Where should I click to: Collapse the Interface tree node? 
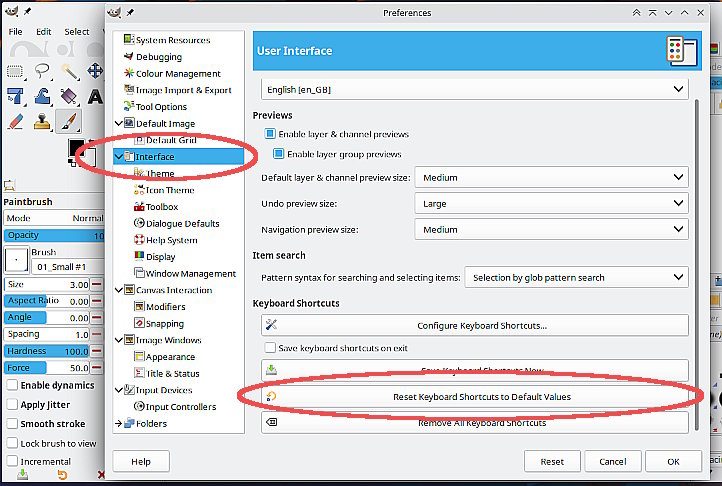[x=118, y=157]
